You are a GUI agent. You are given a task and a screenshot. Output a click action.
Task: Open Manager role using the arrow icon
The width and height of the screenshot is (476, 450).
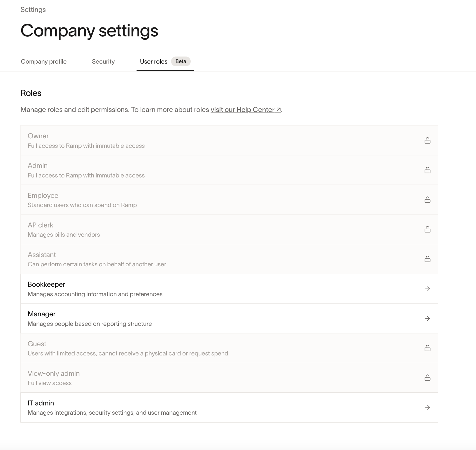point(427,318)
